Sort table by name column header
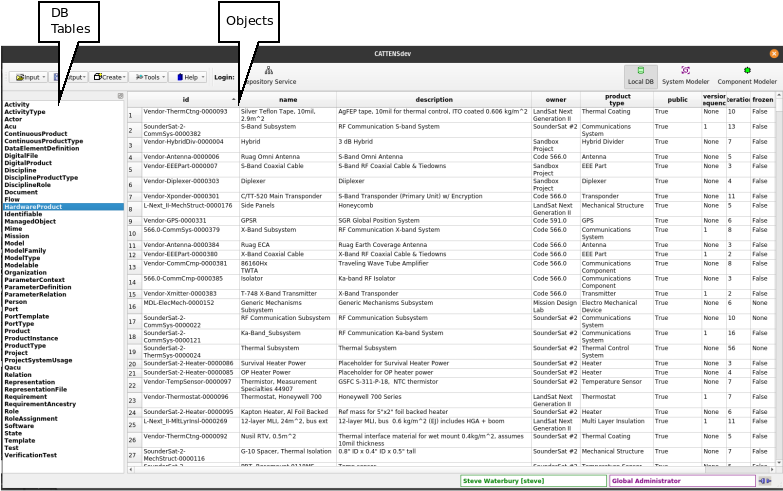 click(x=288, y=99)
